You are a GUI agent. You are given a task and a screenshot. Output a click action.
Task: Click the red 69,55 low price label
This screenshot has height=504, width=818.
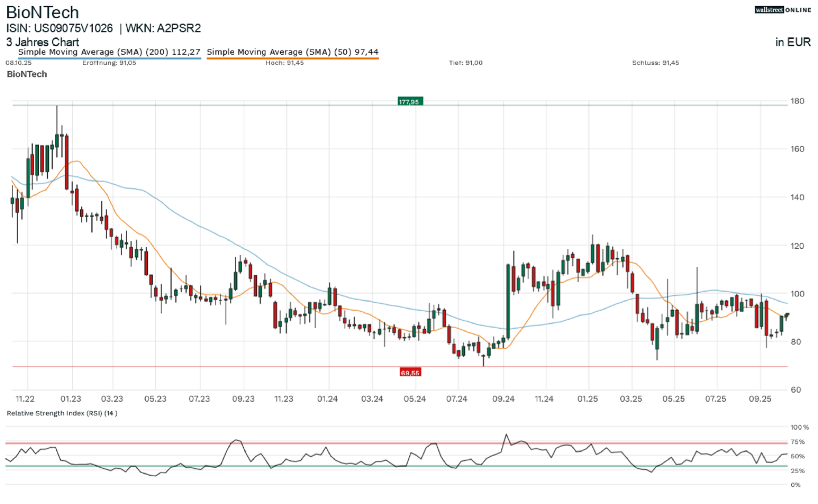pos(410,372)
